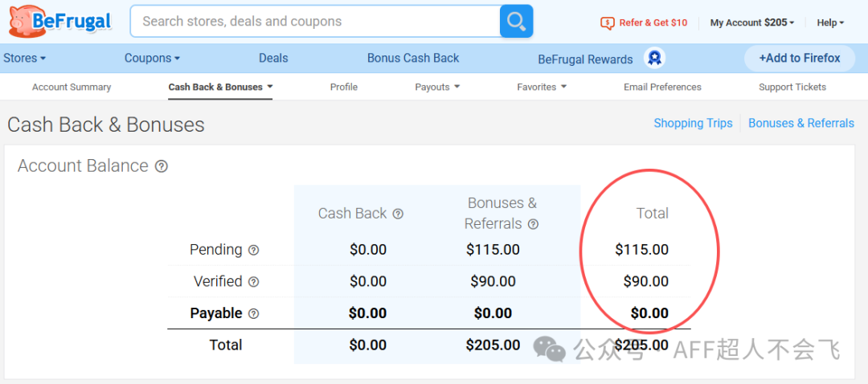Open the Shopping Trips link
The width and height of the screenshot is (868, 384).
click(x=693, y=123)
